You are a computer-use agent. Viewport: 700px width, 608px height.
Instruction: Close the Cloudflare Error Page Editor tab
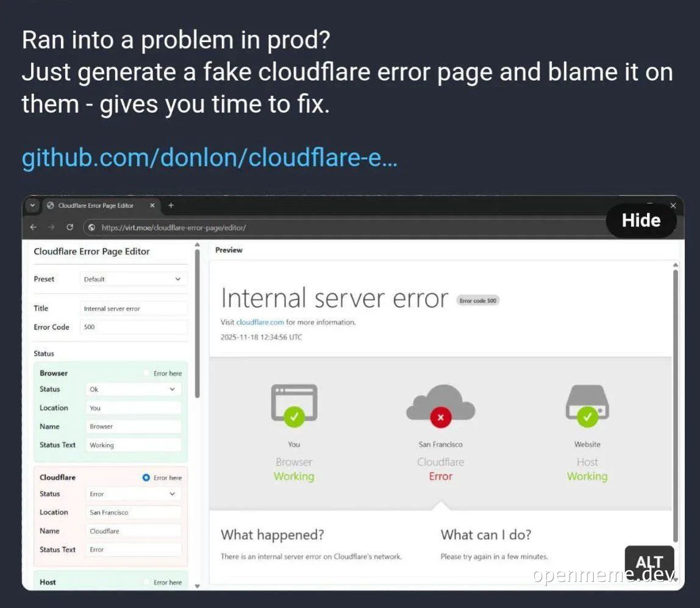pyautogui.click(x=152, y=206)
